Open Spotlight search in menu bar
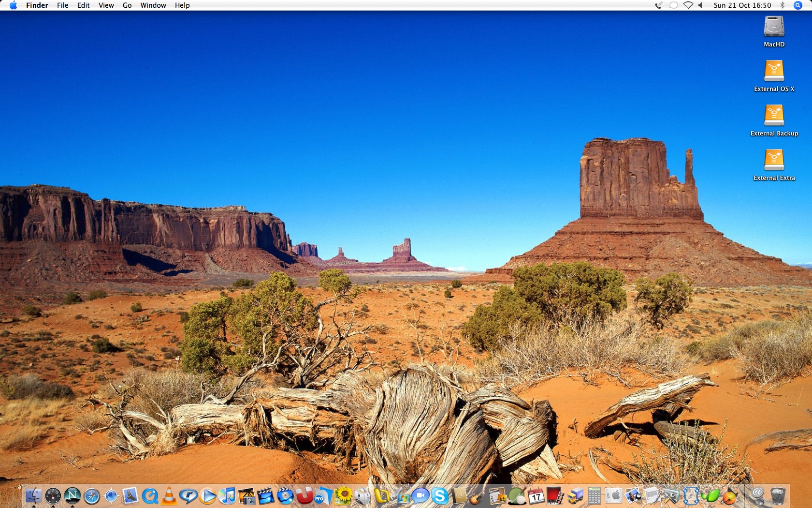The width and height of the screenshot is (812, 508). coord(798,5)
